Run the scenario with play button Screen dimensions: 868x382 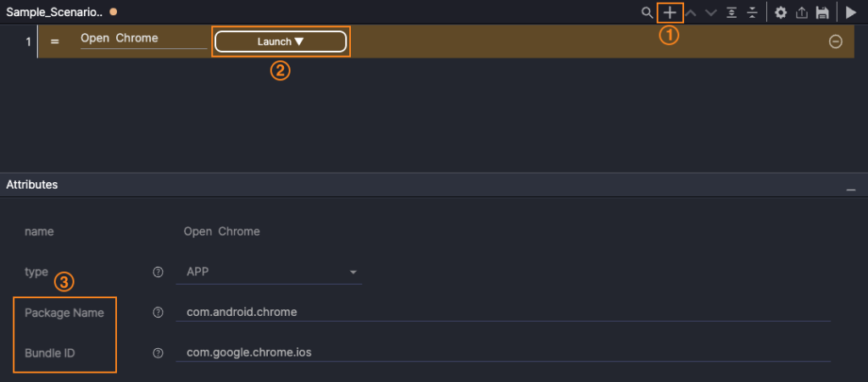pos(850,13)
